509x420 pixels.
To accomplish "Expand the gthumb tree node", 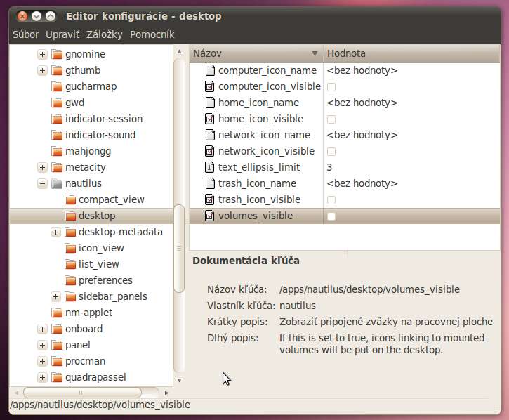I will point(42,70).
